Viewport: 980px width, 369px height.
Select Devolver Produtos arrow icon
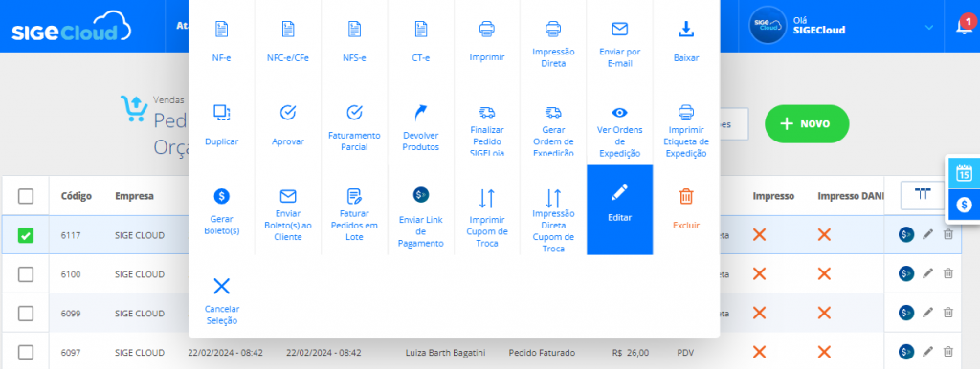(421, 113)
